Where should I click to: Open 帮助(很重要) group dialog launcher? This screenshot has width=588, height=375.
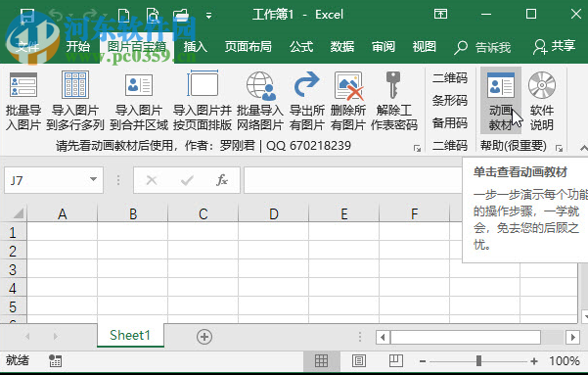(x=559, y=148)
